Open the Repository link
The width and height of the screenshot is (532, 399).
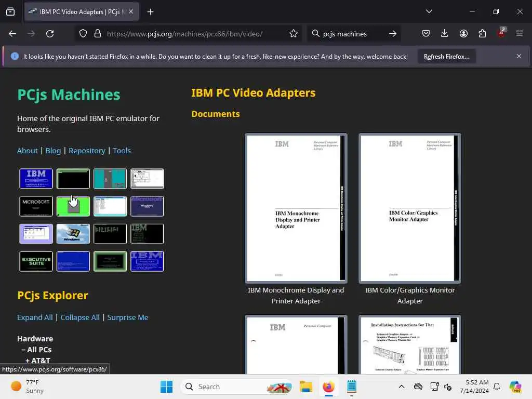click(x=87, y=151)
